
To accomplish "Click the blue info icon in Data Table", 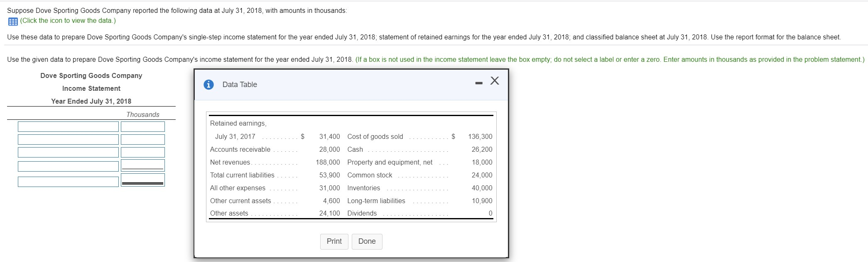I will pos(209,85).
